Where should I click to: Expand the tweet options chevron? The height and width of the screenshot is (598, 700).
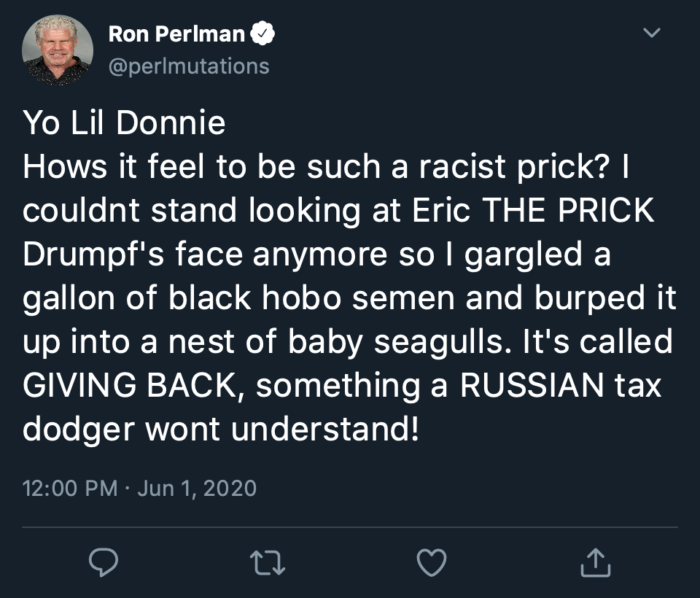coord(652,33)
